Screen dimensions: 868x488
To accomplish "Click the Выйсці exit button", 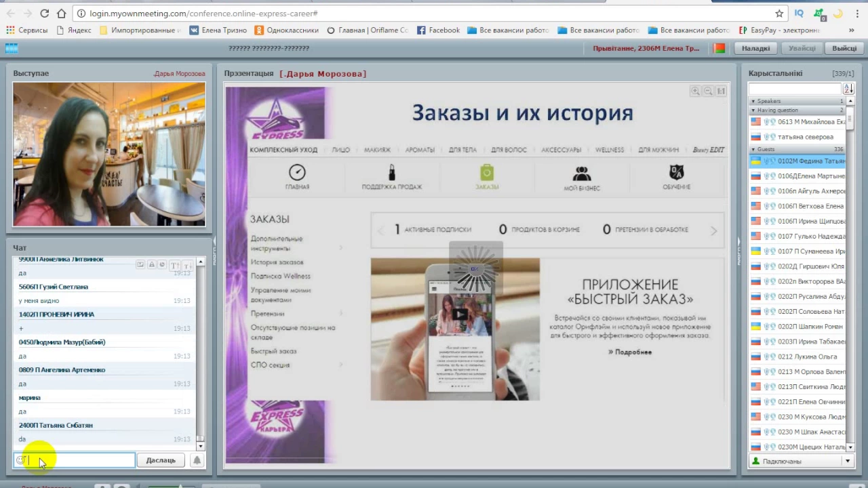I will [844, 48].
